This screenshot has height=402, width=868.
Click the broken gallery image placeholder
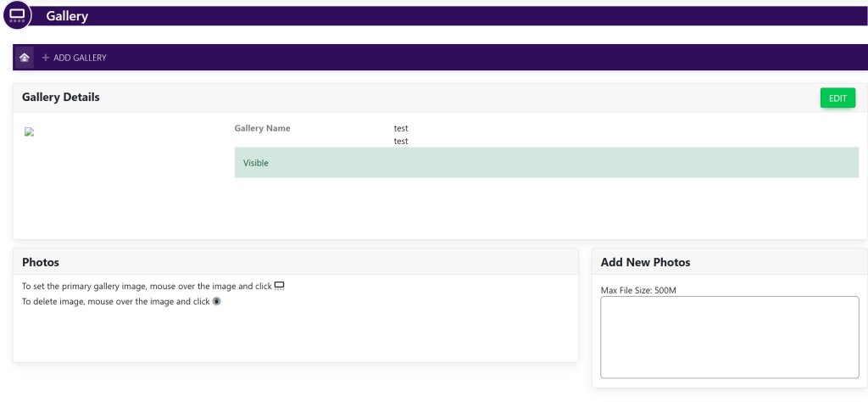tap(30, 132)
